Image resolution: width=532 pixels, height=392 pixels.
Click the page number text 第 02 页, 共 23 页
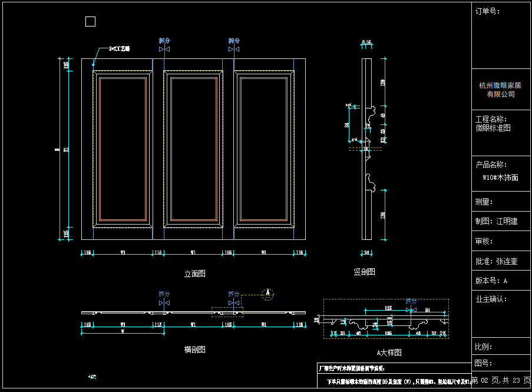click(x=501, y=381)
